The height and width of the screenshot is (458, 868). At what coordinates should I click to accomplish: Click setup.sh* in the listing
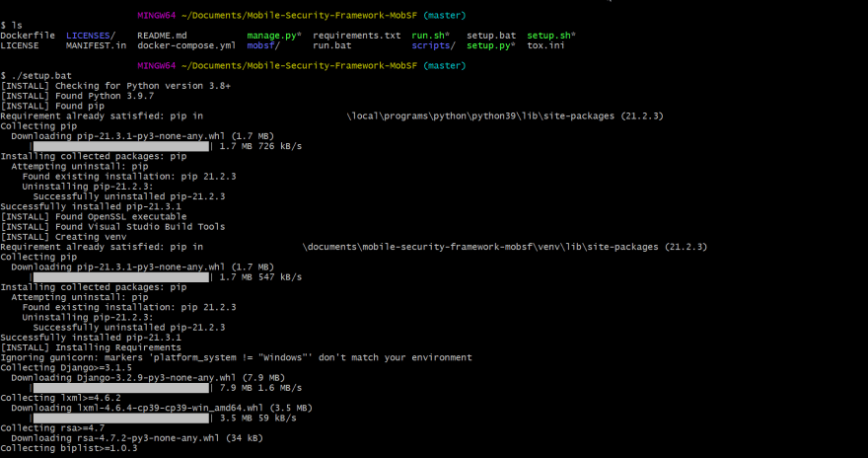point(551,36)
